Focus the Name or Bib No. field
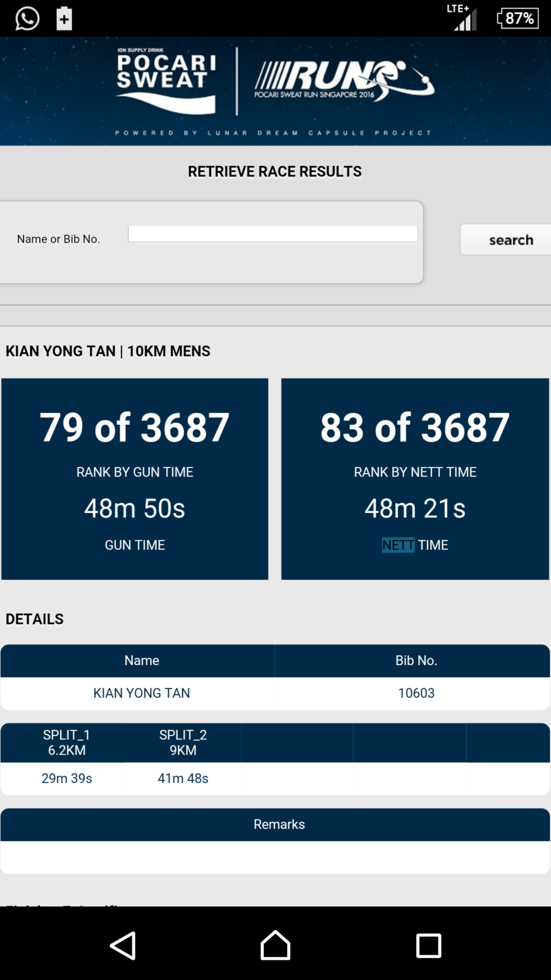The height and width of the screenshot is (980, 551). click(x=273, y=234)
